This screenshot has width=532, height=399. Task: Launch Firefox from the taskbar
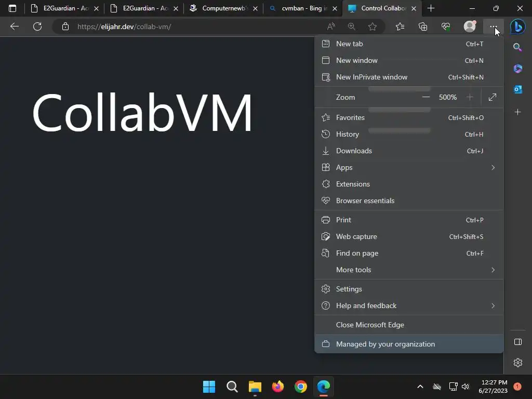click(x=278, y=387)
